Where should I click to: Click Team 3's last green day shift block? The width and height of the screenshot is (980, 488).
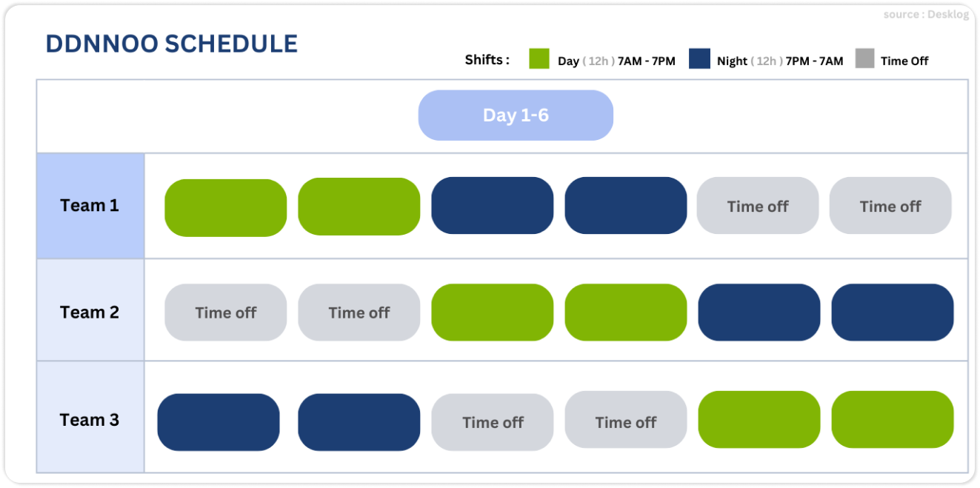[x=893, y=419]
